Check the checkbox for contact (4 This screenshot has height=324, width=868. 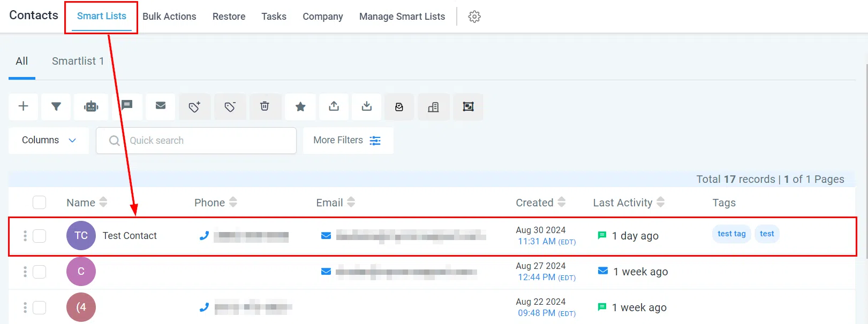pos(39,307)
